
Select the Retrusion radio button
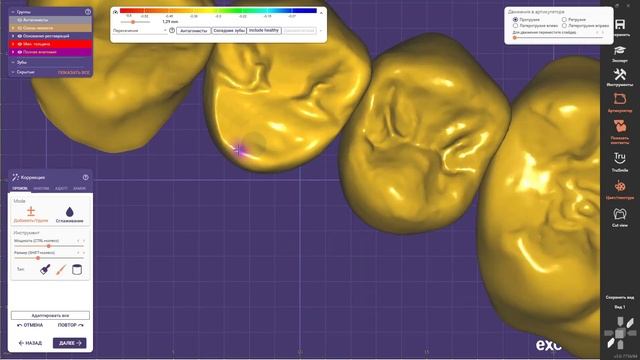point(564,19)
